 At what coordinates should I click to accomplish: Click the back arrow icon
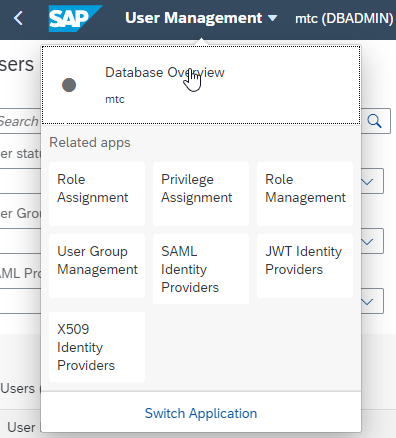coord(19,18)
